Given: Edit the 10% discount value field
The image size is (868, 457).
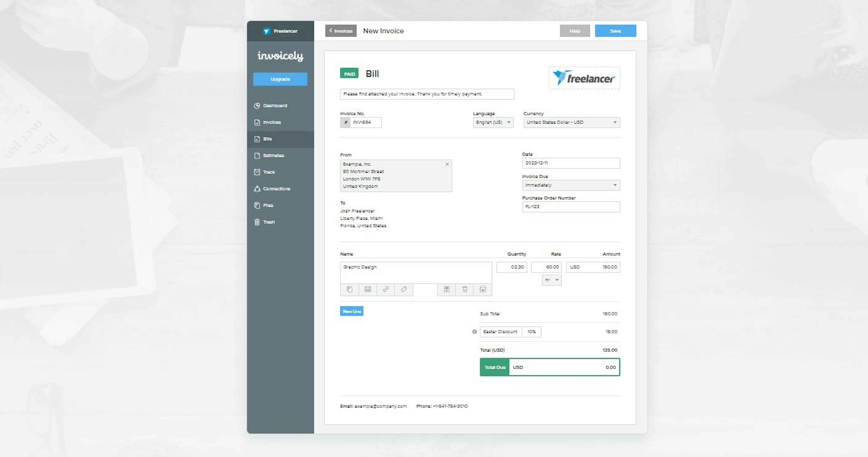Looking at the screenshot, I should pyautogui.click(x=531, y=332).
